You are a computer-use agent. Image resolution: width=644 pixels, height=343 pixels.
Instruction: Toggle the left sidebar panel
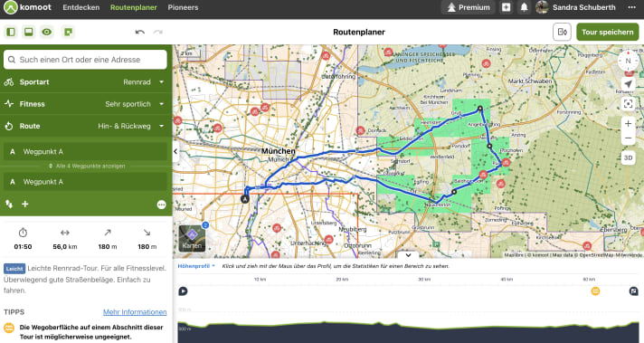11,32
